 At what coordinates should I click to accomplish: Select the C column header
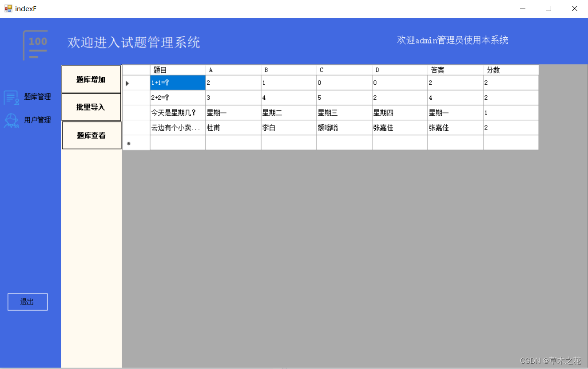344,70
